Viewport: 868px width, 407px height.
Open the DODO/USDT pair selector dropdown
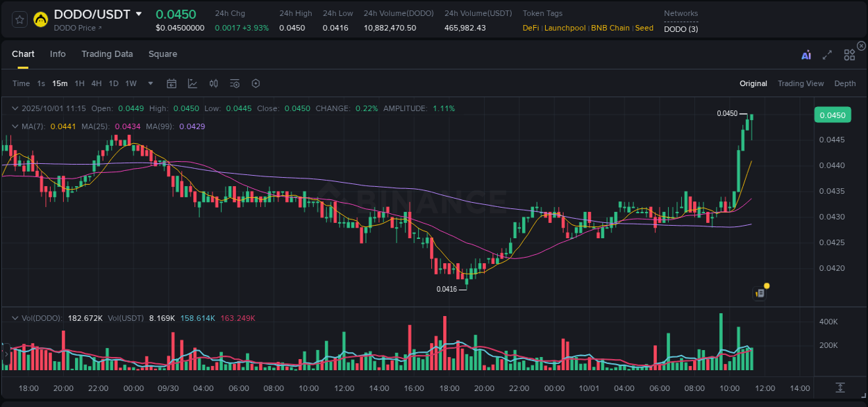coord(140,13)
